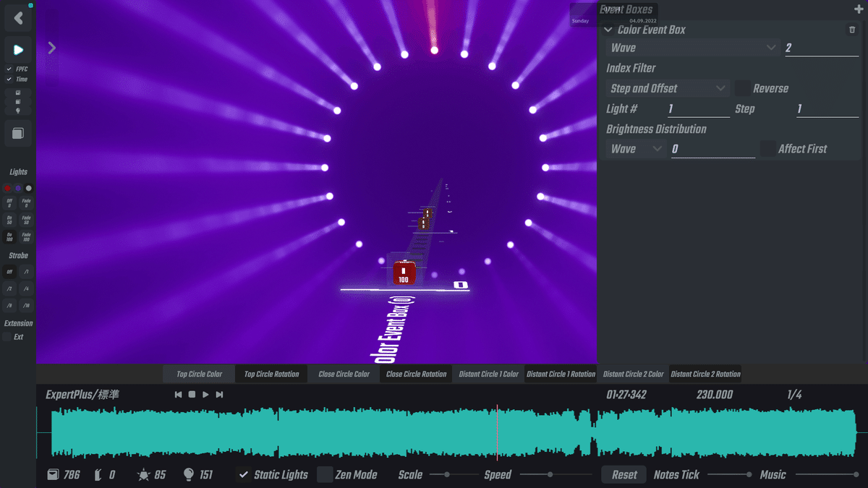Image resolution: width=868 pixels, height=488 pixels.
Task: Click the events count icon showing 85
Action: [143, 475]
